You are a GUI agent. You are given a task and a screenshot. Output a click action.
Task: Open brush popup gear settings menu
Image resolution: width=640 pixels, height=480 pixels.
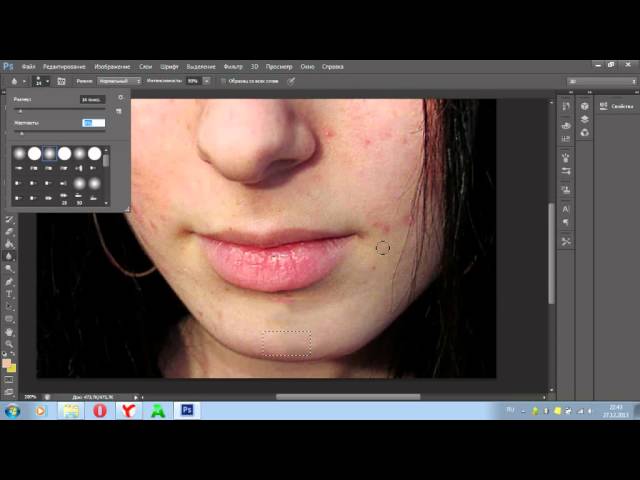[120, 98]
